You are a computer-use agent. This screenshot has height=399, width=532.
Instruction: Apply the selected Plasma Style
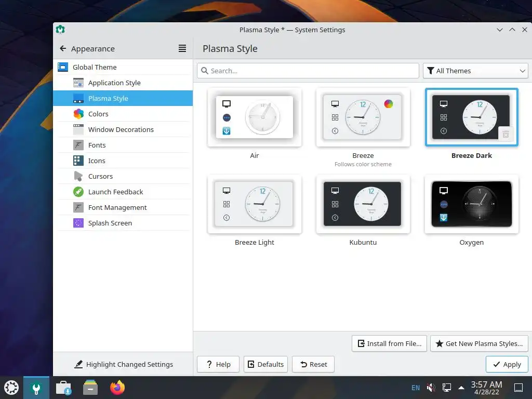pyautogui.click(x=507, y=364)
